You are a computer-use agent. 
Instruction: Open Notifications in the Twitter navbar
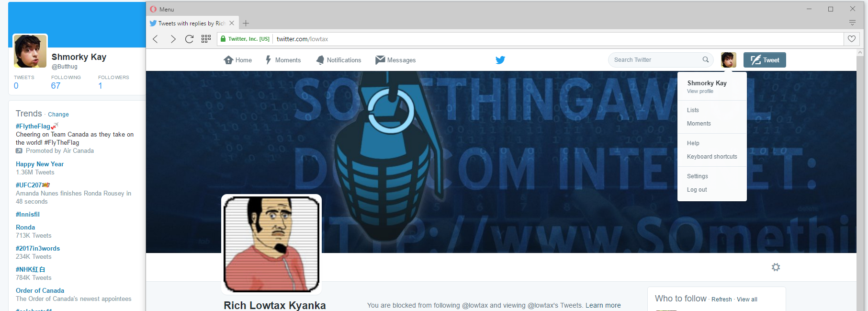click(x=338, y=60)
